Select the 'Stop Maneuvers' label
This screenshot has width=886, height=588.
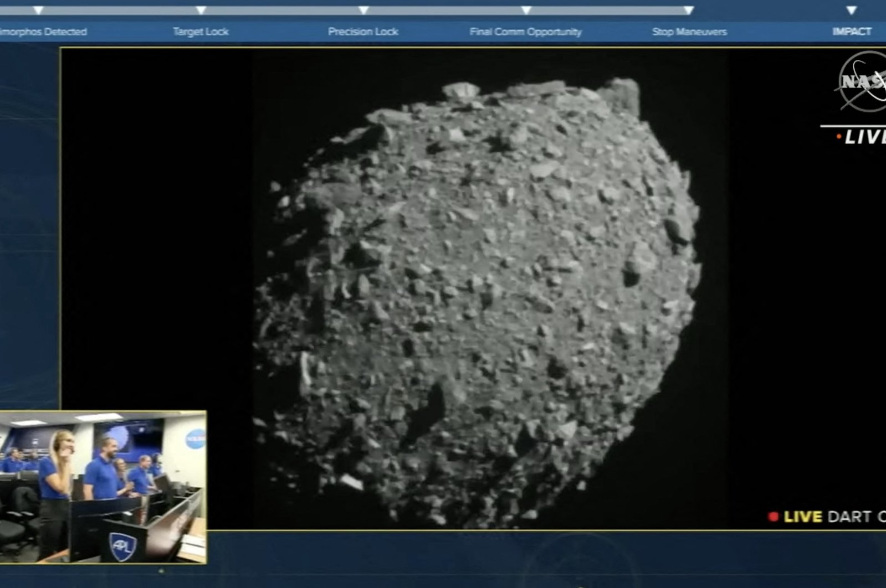pos(689,32)
